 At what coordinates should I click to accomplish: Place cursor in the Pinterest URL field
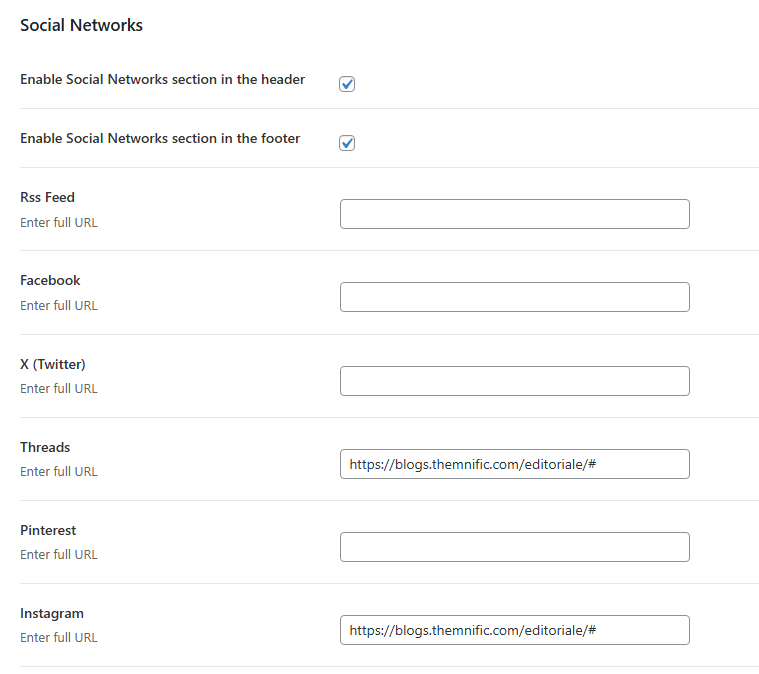[x=514, y=547]
